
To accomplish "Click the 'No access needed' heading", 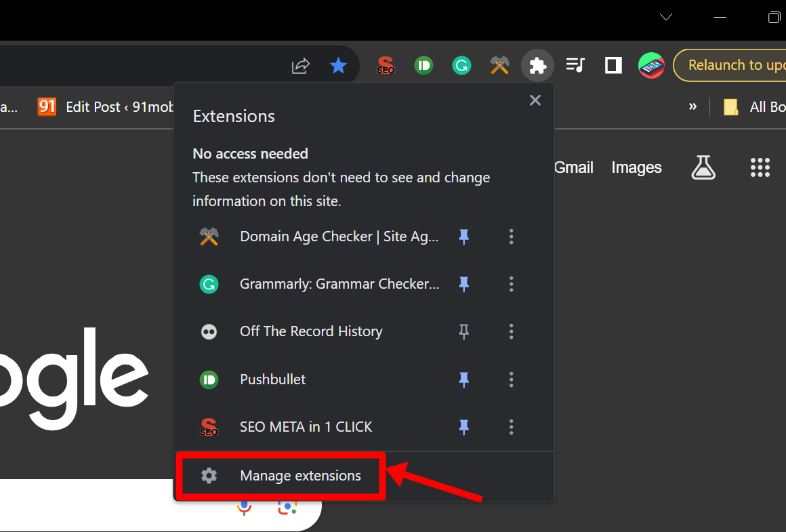I will click(x=250, y=153).
